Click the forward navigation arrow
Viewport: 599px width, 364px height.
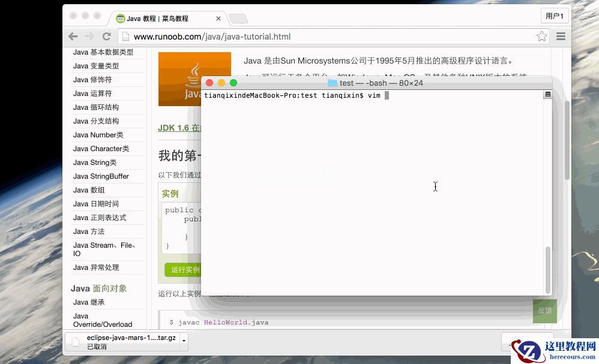coord(89,36)
